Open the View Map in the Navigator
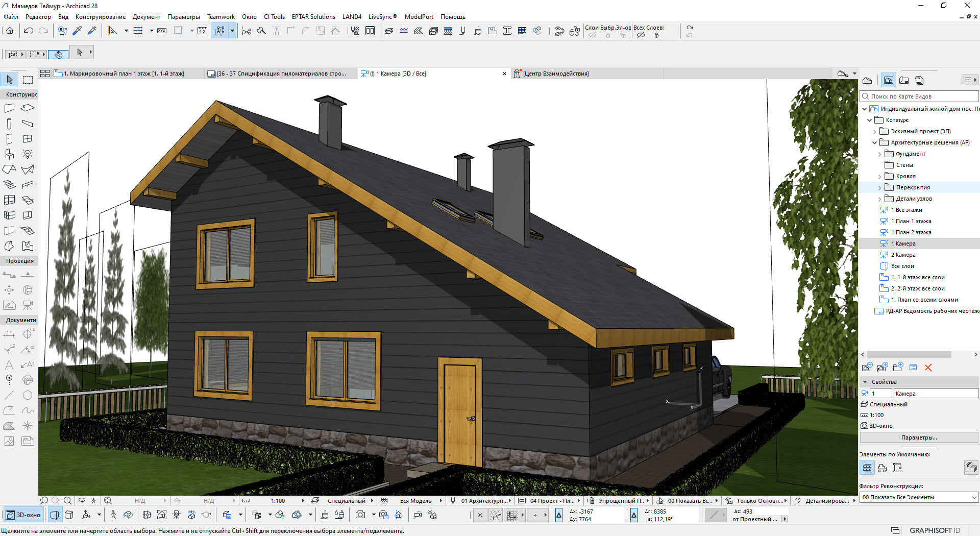The height and width of the screenshot is (536, 980). click(x=889, y=80)
